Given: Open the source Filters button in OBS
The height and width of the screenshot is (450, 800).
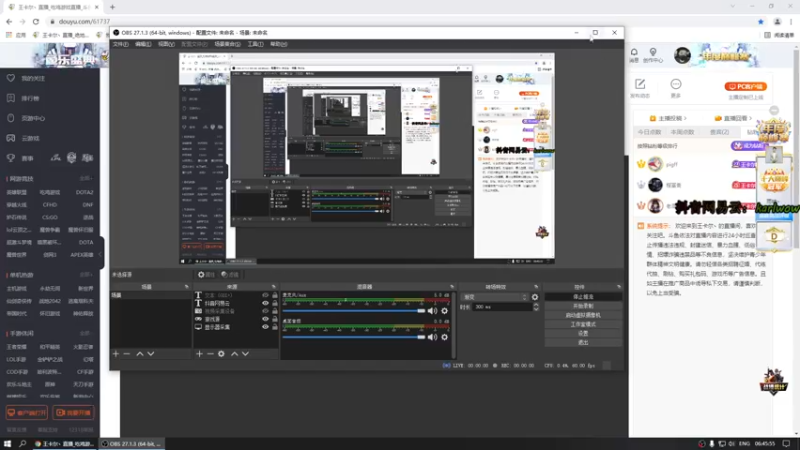Looking at the screenshot, I should [x=230, y=274].
